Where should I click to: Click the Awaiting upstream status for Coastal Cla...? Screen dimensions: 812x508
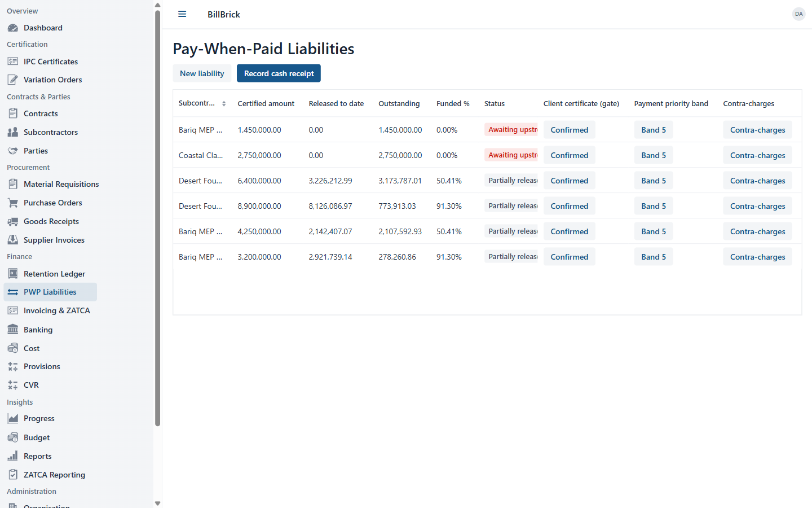[x=511, y=155]
